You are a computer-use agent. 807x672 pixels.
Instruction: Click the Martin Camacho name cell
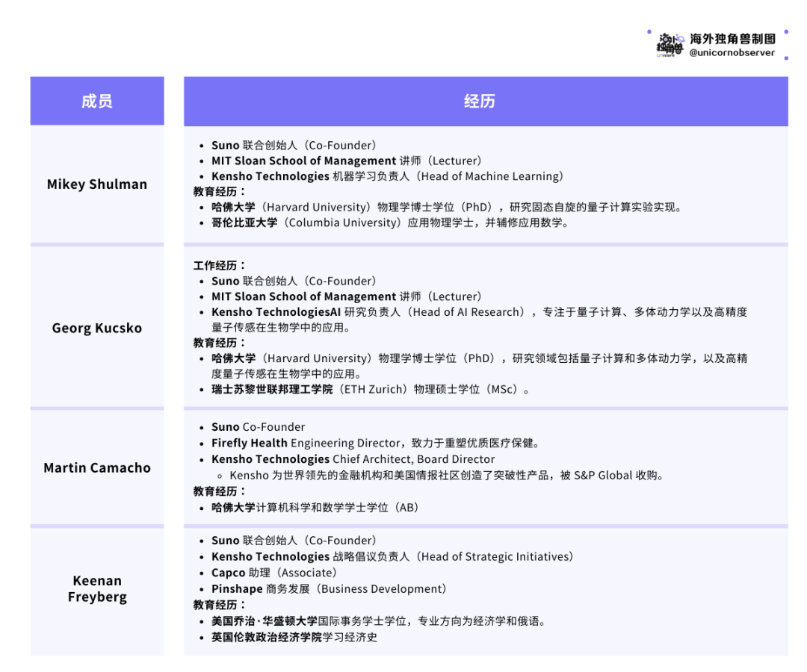[x=97, y=467]
